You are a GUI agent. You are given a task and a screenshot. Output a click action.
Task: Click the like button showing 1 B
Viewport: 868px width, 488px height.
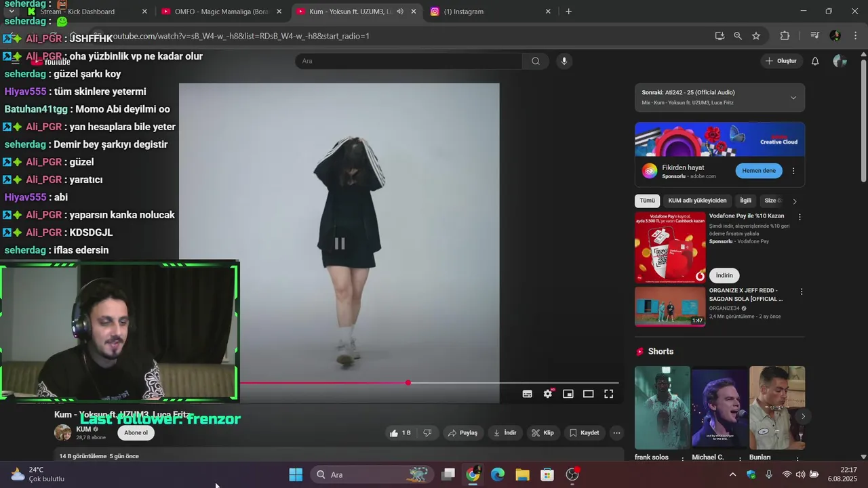(400, 432)
